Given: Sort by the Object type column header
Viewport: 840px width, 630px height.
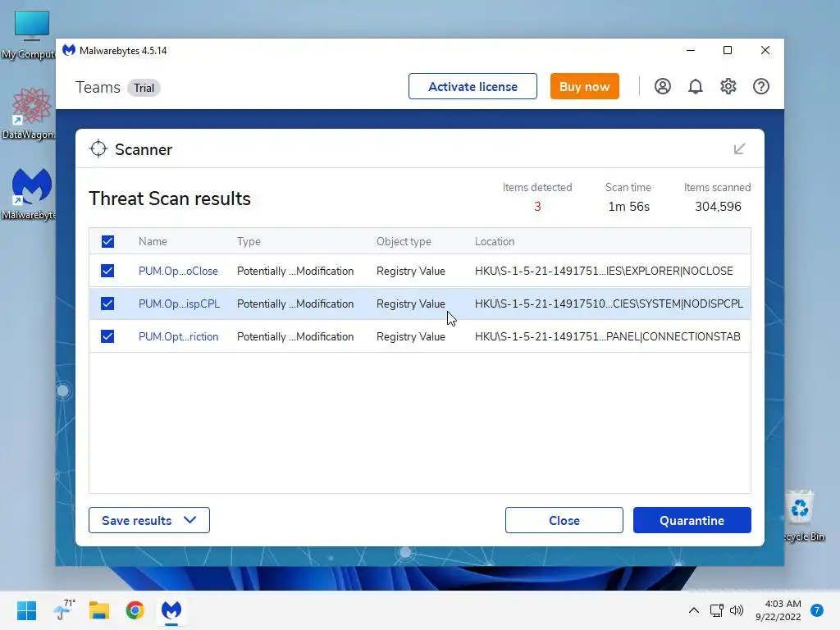Looking at the screenshot, I should click(404, 242).
